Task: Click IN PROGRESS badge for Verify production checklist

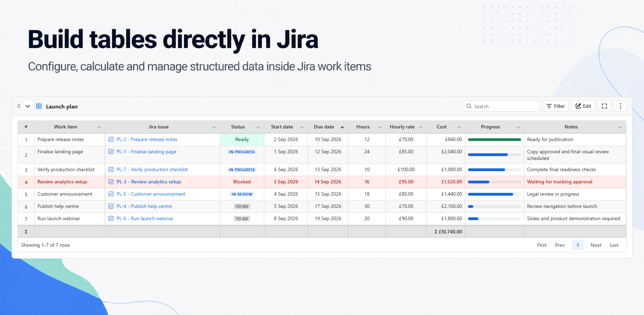Action: pyautogui.click(x=242, y=170)
